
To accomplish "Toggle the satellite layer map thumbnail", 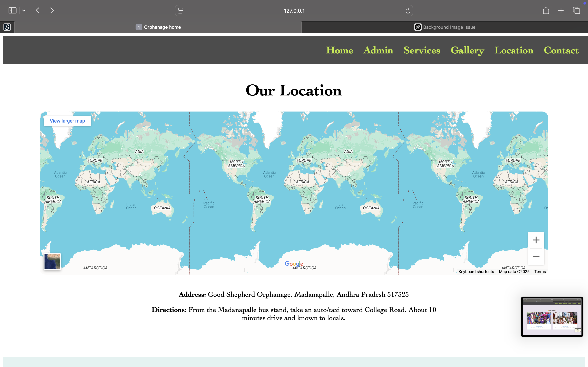I will (52, 261).
